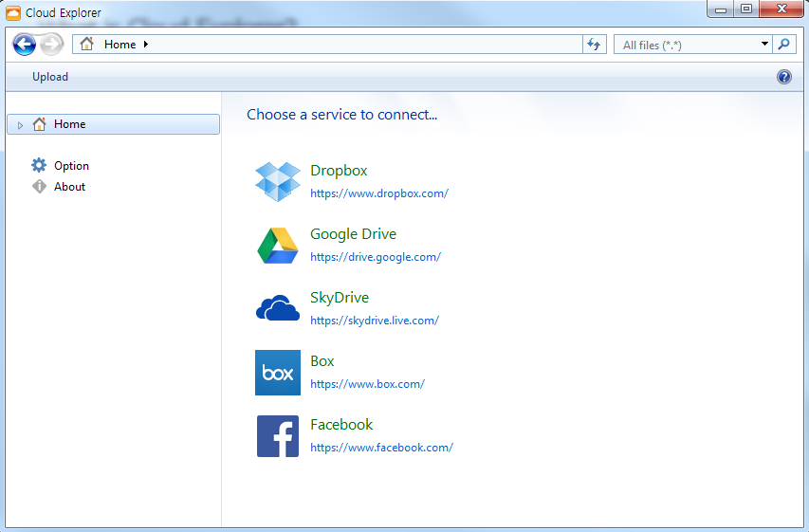Click the Google Drive triangle logo
Viewport: 809px width, 532px height.
coord(278,246)
